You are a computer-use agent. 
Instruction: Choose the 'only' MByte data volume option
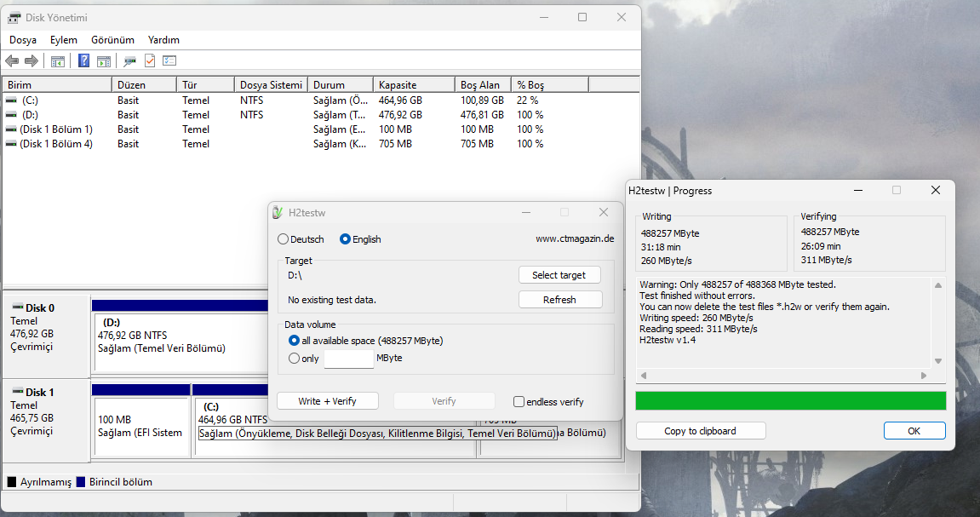(x=294, y=359)
